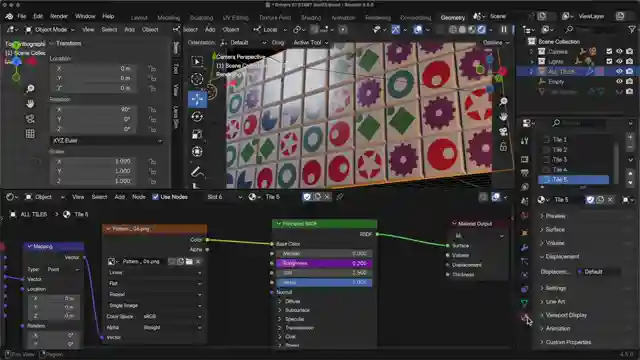
Task: Open the Object Data properties tab (green triangle)
Action: [x=524, y=303]
